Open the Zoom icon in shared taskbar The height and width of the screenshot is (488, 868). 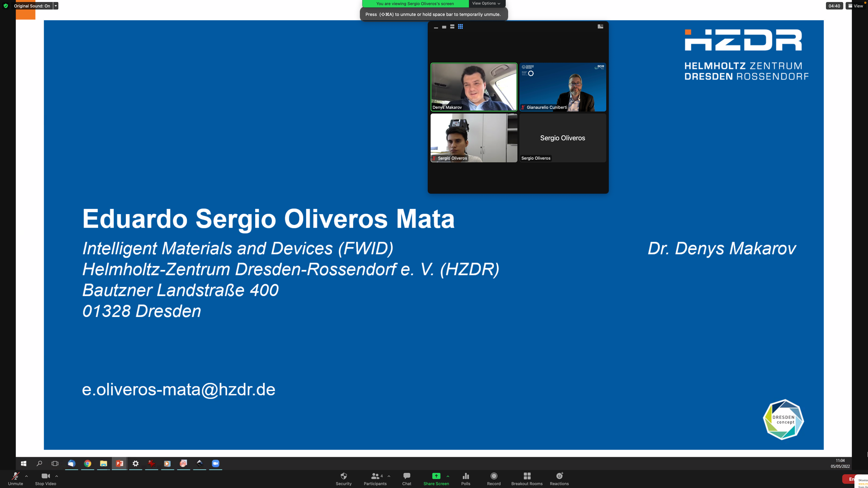click(x=216, y=463)
